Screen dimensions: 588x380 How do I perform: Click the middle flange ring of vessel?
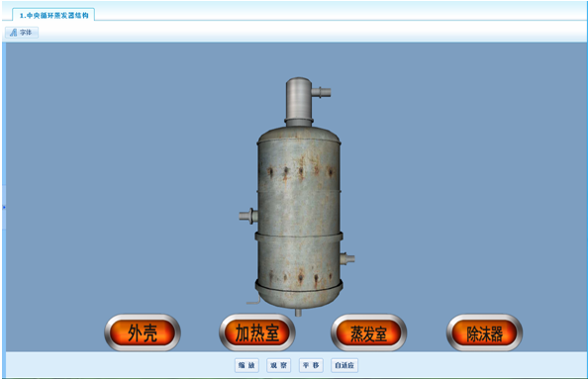(x=299, y=237)
